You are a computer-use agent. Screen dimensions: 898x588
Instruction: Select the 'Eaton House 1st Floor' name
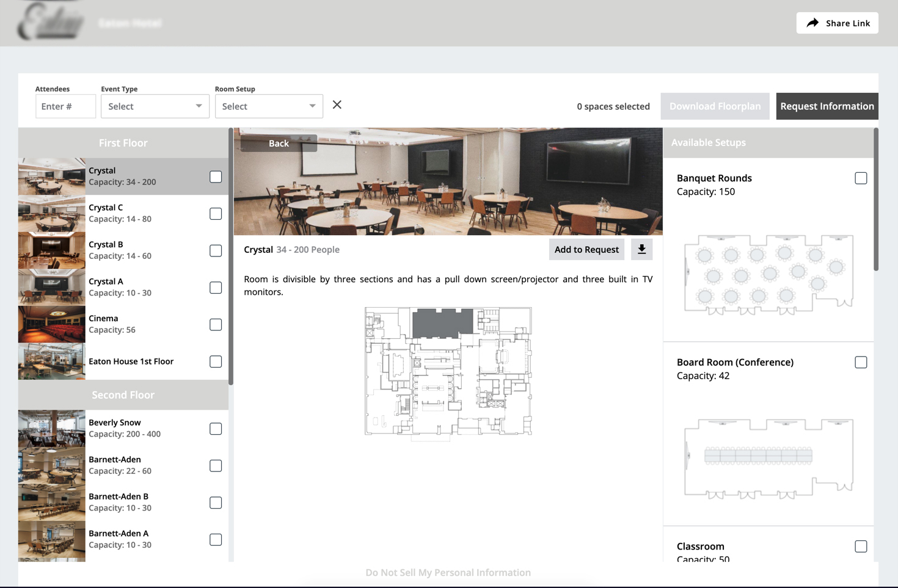point(131,361)
